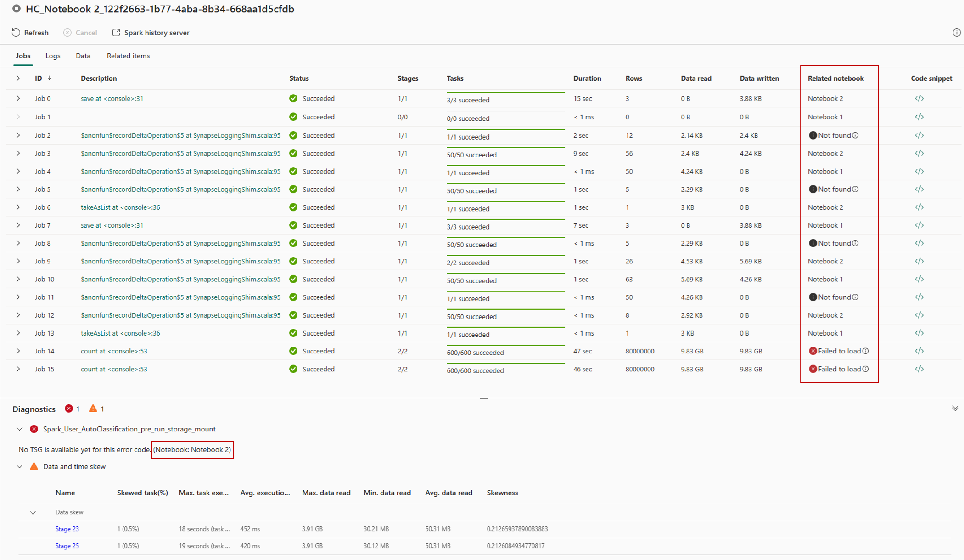Click the top-right info circle icon
Screen dimensions: 964x560
pos(956,33)
